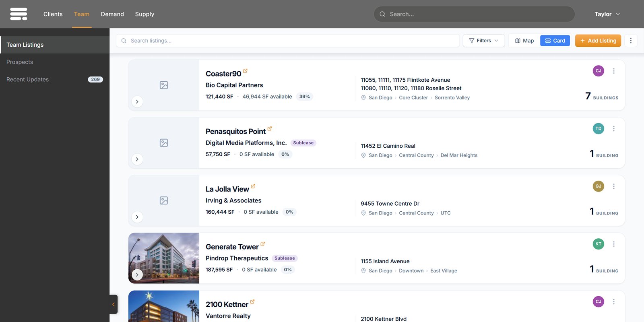This screenshot has height=322, width=644.
Task: Open the three-dot menu on Penasquitos Point card
Action: click(x=614, y=129)
